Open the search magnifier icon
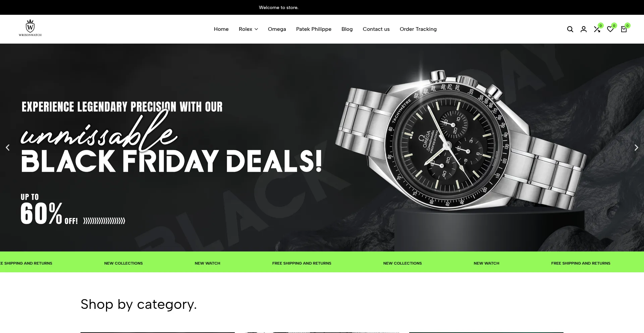The image size is (644, 333). point(570,29)
